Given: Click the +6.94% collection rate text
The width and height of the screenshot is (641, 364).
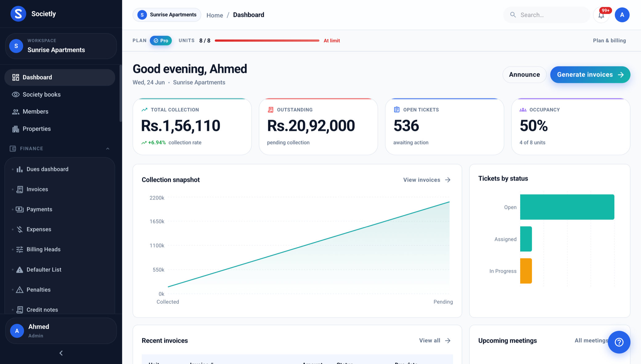Looking at the screenshot, I should (x=171, y=143).
